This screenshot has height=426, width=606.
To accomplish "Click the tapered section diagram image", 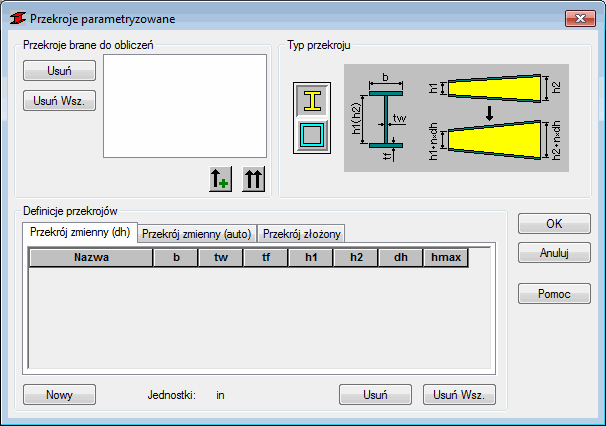I will pos(456,118).
